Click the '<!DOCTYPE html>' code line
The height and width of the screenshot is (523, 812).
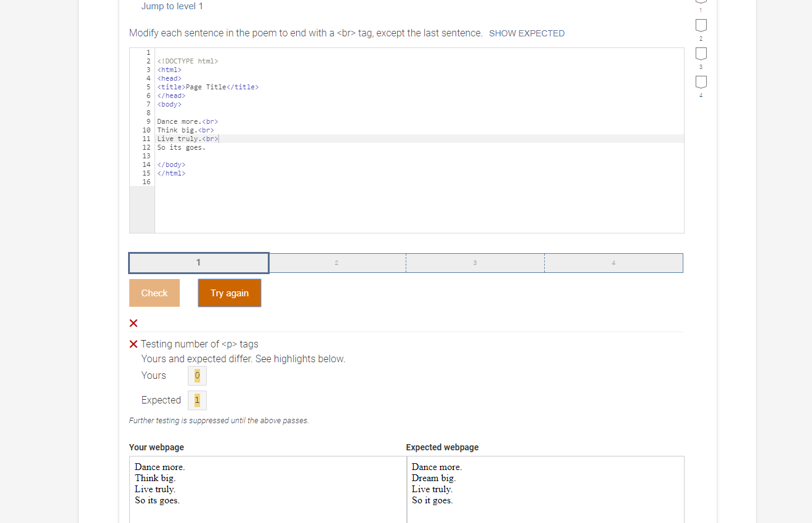click(x=188, y=61)
